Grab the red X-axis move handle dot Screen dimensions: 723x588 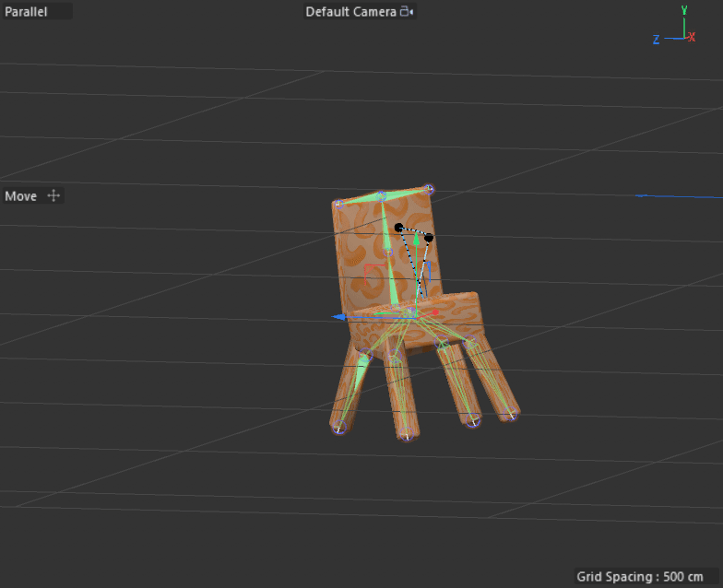coord(435,312)
